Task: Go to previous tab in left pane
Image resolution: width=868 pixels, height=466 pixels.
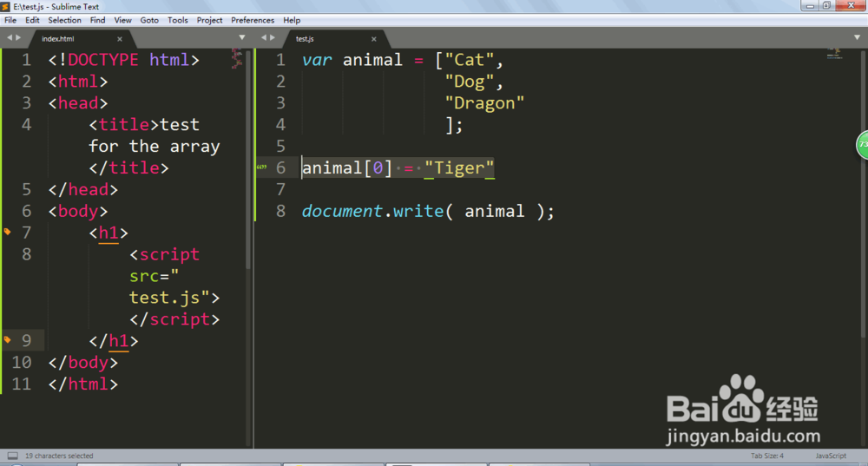Action: 10,37
